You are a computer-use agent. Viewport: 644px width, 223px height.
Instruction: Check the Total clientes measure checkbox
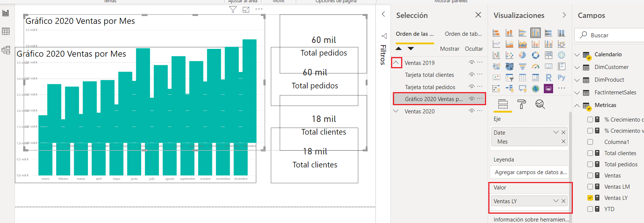[590, 153]
